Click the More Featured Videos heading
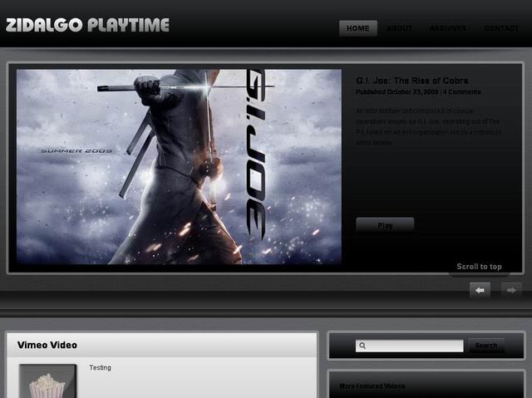532x398 pixels. coord(372,386)
